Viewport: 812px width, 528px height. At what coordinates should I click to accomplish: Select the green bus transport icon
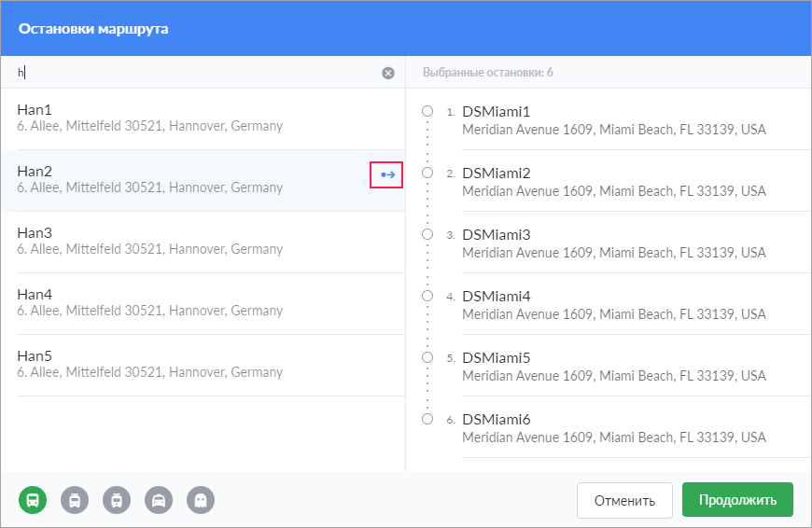33,500
